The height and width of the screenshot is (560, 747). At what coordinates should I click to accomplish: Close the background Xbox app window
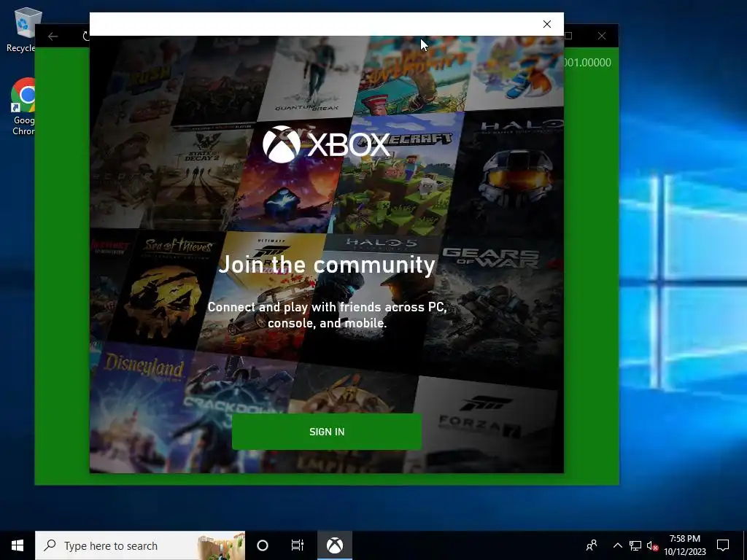tap(602, 36)
